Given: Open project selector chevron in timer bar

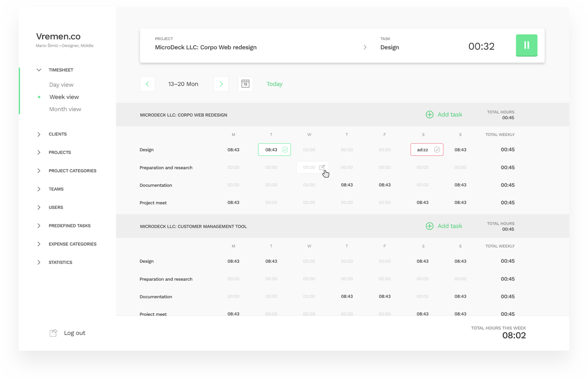Looking at the screenshot, I should click(365, 47).
